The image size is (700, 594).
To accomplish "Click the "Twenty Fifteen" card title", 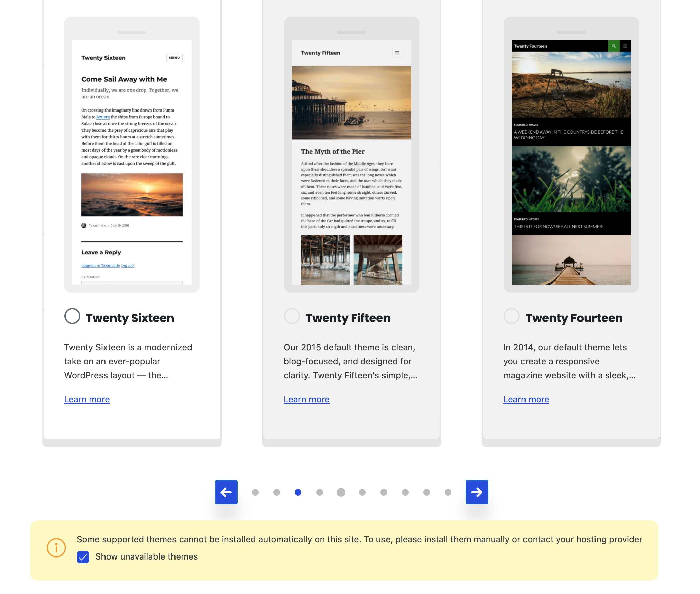I will coord(348,318).
